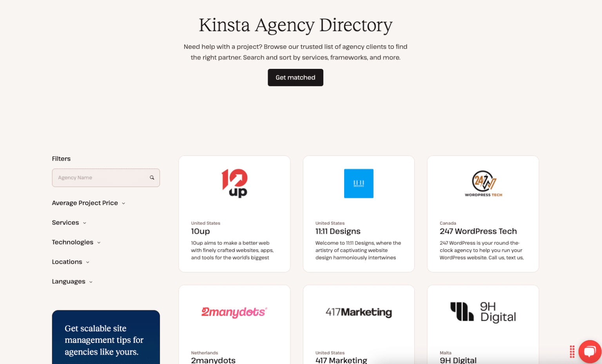This screenshot has height=364, width=602.
Task: Click the blue 11:11 Designs logo
Action: pyautogui.click(x=359, y=183)
